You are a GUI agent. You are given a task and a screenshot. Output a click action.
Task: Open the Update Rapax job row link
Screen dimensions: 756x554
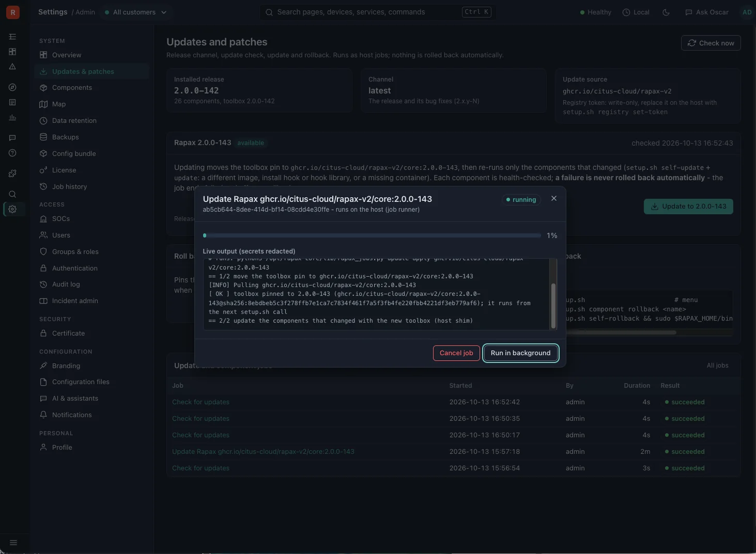[x=263, y=452]
